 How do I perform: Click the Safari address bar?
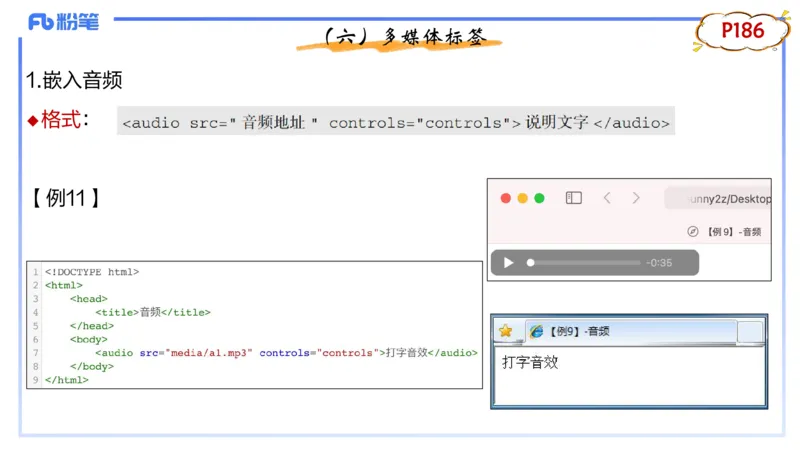point(718,198)
